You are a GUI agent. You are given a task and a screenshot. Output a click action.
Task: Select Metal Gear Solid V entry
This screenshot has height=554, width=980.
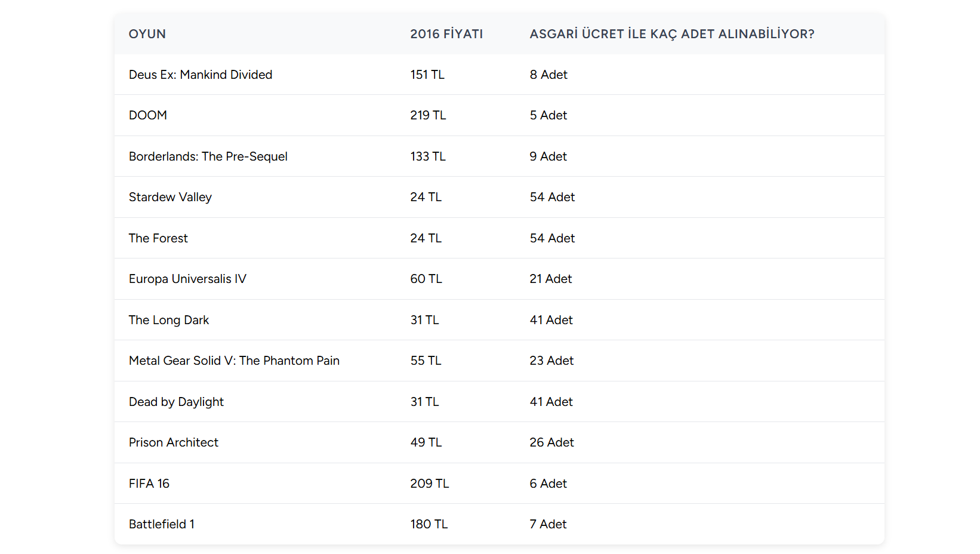[x=234, y=361]
